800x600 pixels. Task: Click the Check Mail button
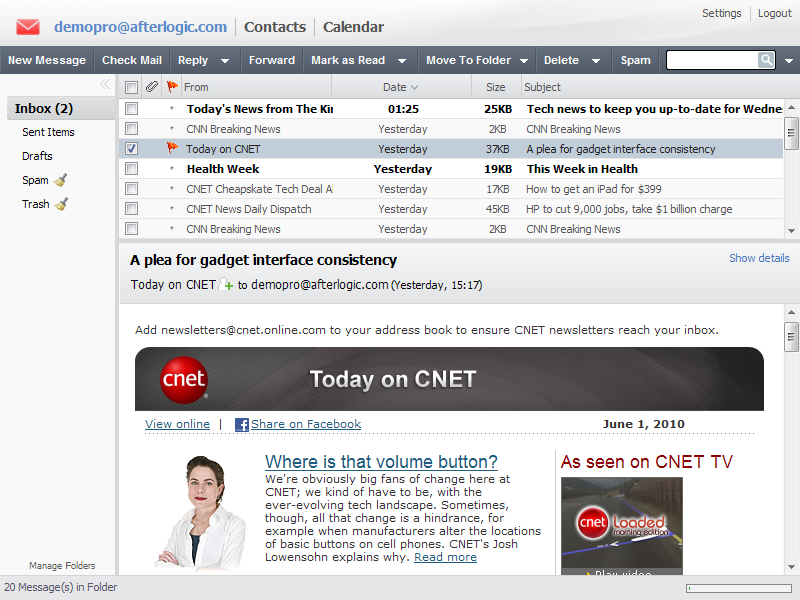pyautogui.click(x=132, y=60)
